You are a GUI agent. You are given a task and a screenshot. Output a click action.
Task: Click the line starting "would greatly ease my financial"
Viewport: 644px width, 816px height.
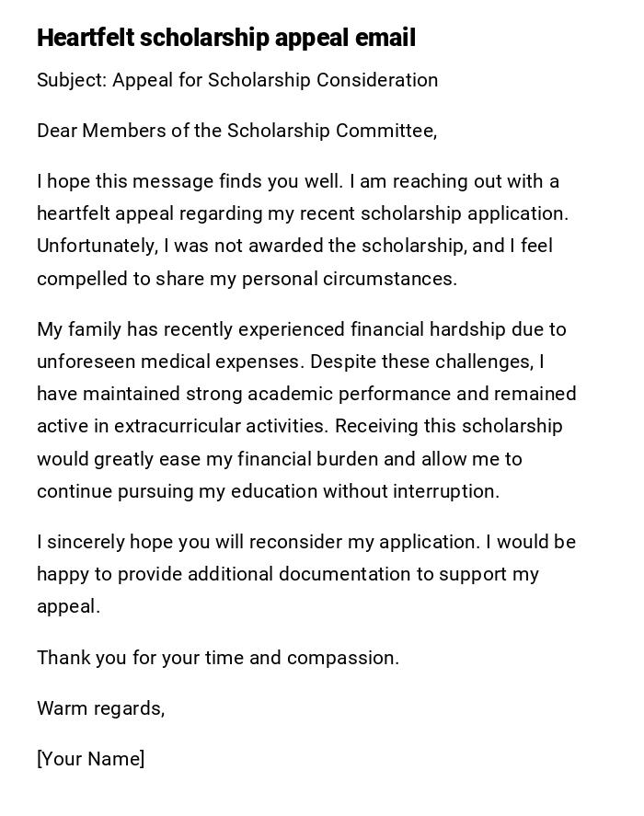[x=280, y=458]
